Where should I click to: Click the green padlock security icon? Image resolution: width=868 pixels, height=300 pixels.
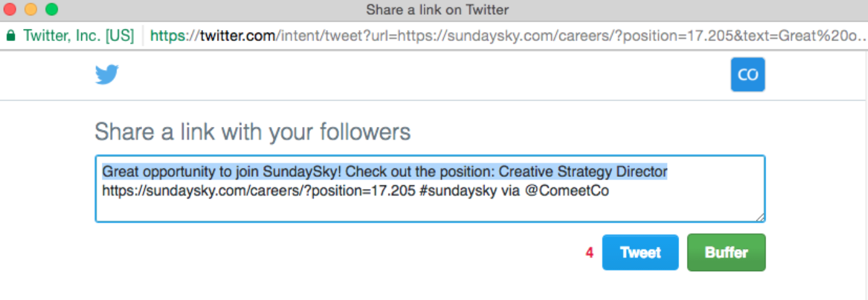(10, 35)
